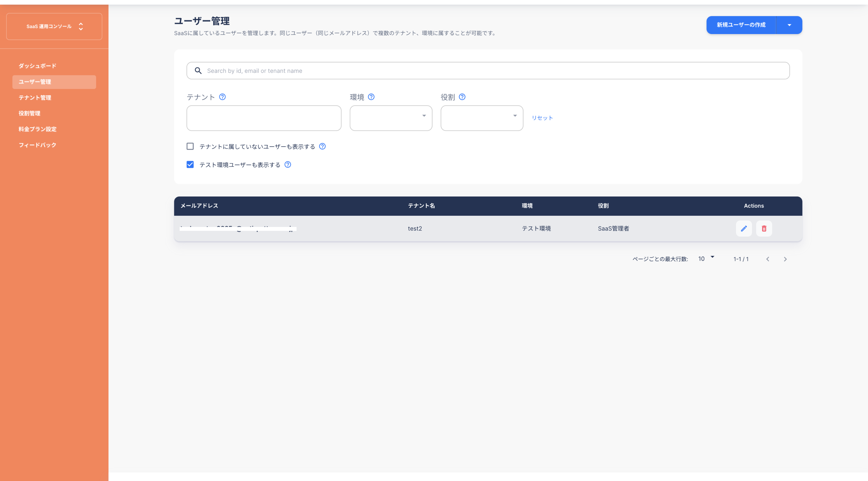Go to next page of results

pos(785,259)
